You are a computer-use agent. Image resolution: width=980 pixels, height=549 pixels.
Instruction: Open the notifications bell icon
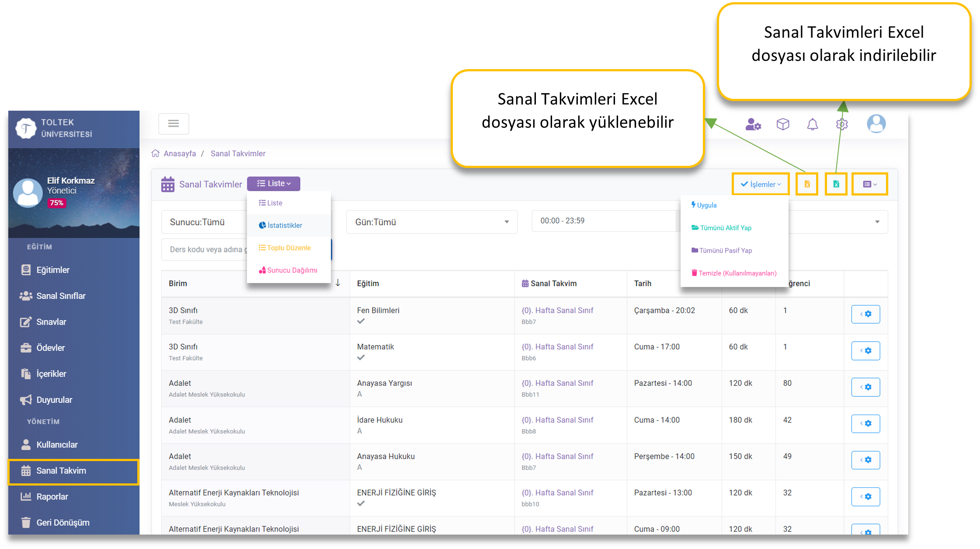click(812, 125)
